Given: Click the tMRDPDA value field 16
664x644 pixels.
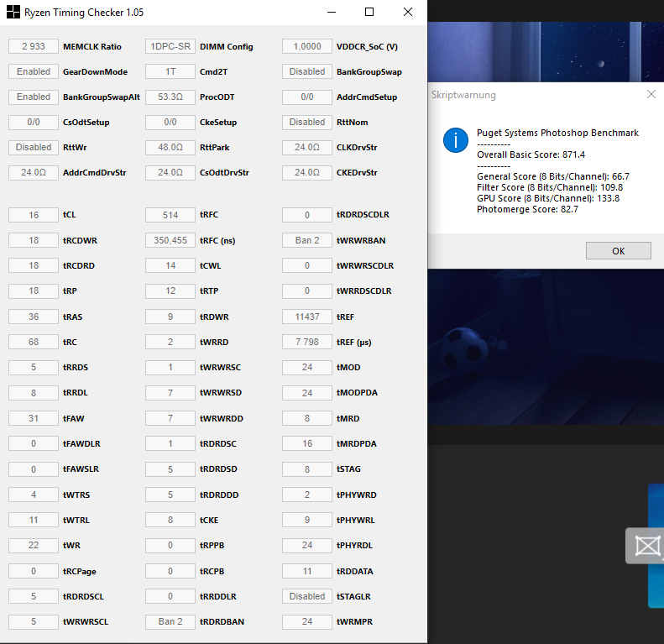Looking at the screenshot, I should [x=307, y=443].
